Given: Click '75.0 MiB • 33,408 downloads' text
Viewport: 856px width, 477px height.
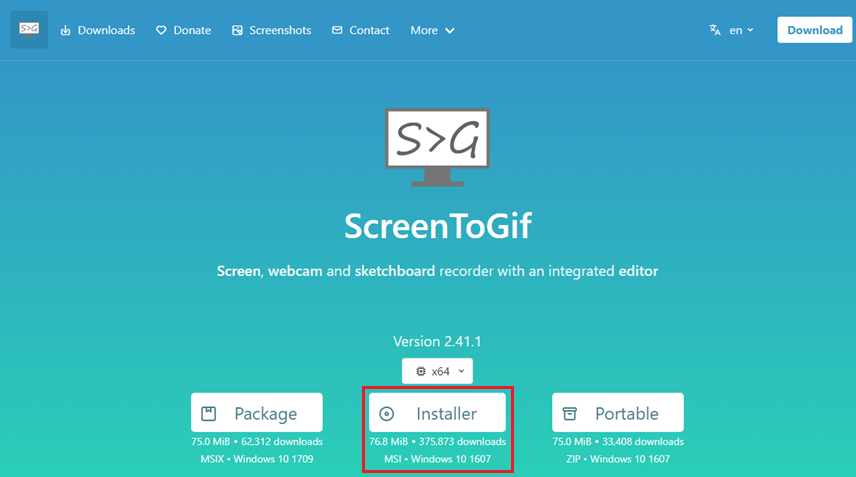Looking at the screenshot, I should 618,442.
